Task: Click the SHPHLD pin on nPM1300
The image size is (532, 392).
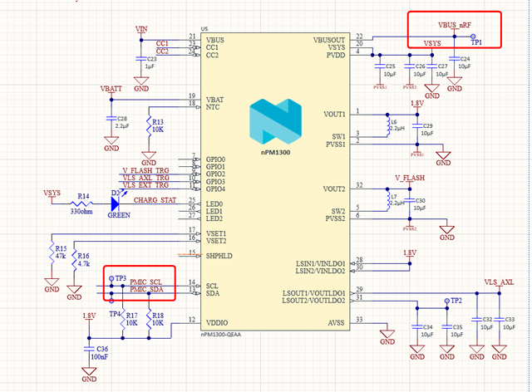Action: pos(219,256)
